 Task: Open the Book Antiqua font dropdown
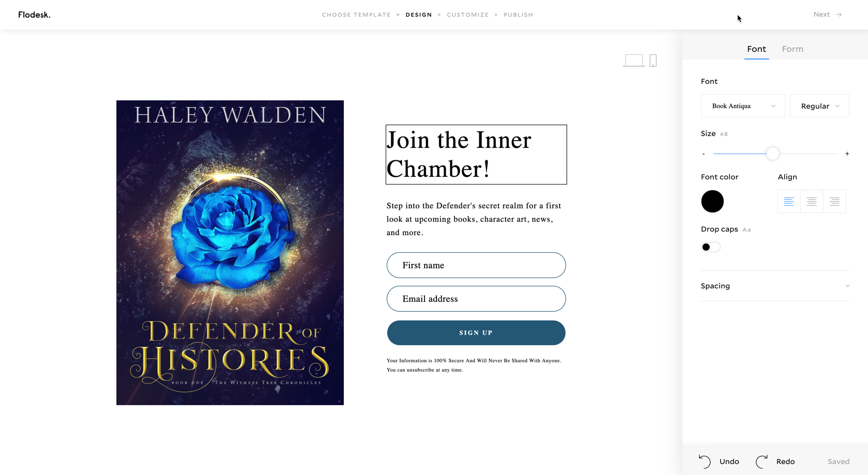click(x=743, y=106)
